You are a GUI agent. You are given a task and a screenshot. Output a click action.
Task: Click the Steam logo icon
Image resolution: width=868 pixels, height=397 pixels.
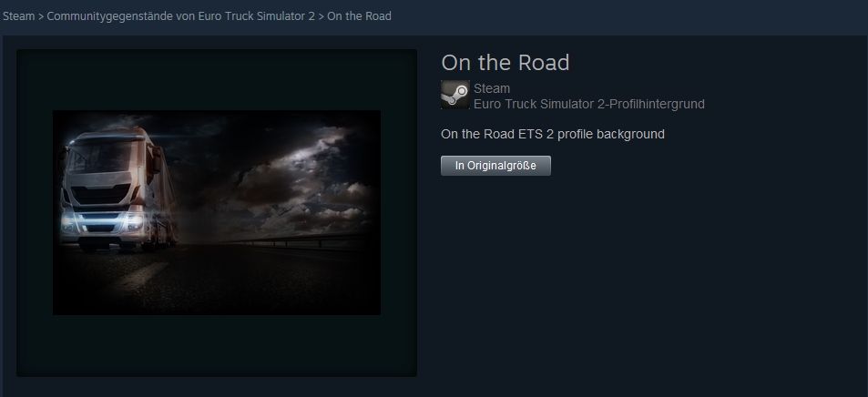tap(455, 95)
